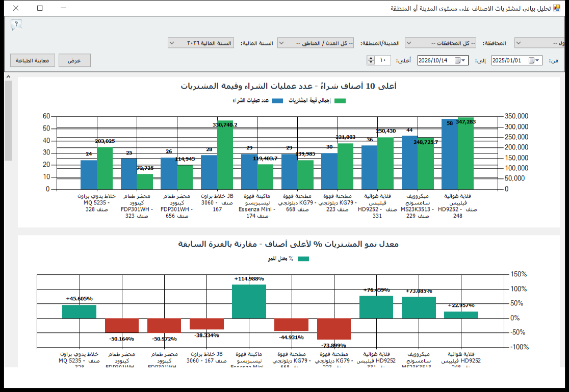Click the المدينة/المنطقة: field label
Screen dimensions: 569x392
pos(379,43)
